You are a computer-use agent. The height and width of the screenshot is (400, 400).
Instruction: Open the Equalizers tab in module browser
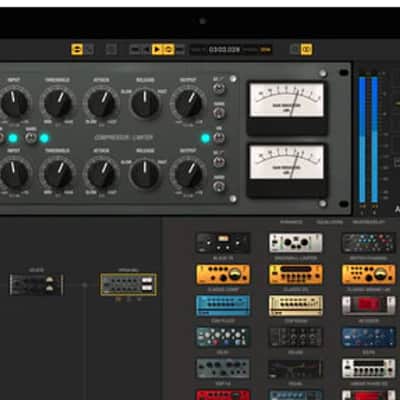329,222
